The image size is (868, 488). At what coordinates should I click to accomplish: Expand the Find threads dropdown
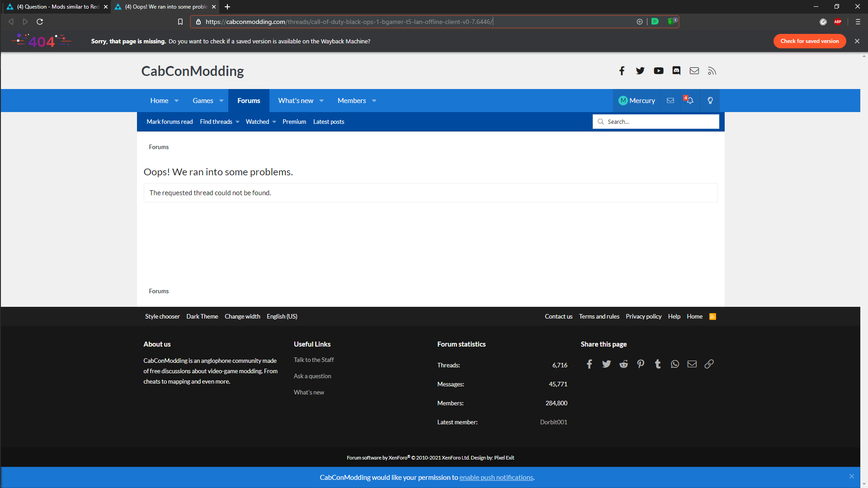coord(237,122)
